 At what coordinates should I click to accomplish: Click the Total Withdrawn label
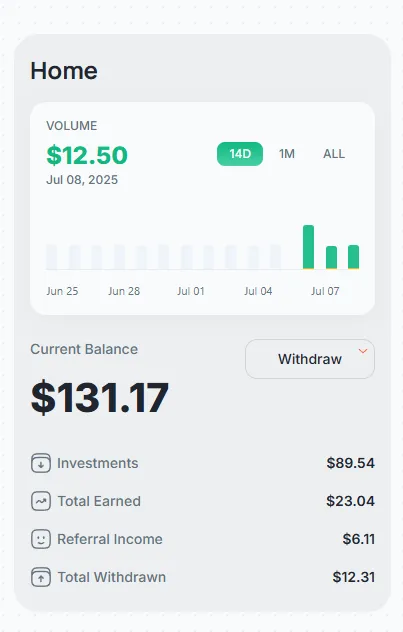112,577
